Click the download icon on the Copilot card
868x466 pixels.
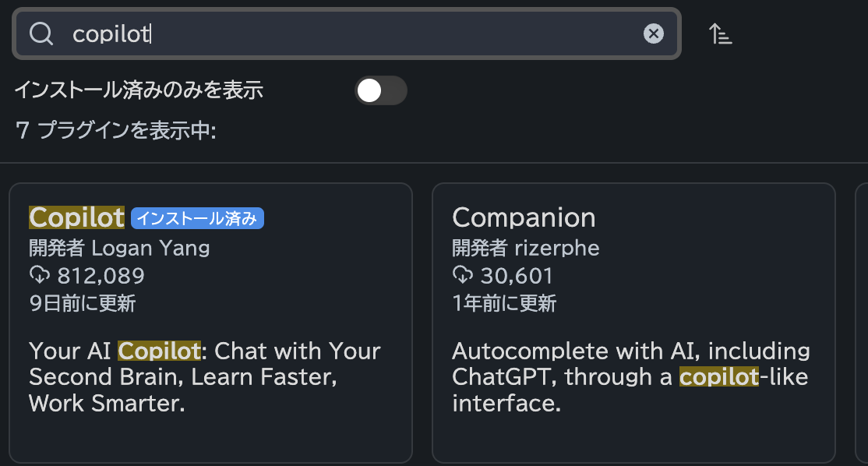39,275
